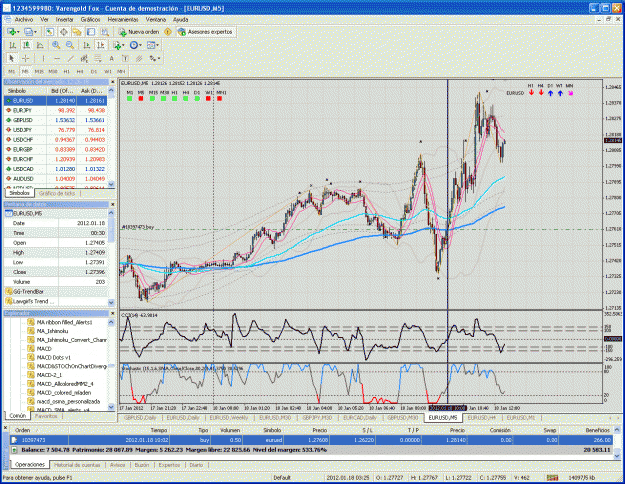Open the EURUSD,H4 chart tab

pyautogui.click(x=481, y=417)
